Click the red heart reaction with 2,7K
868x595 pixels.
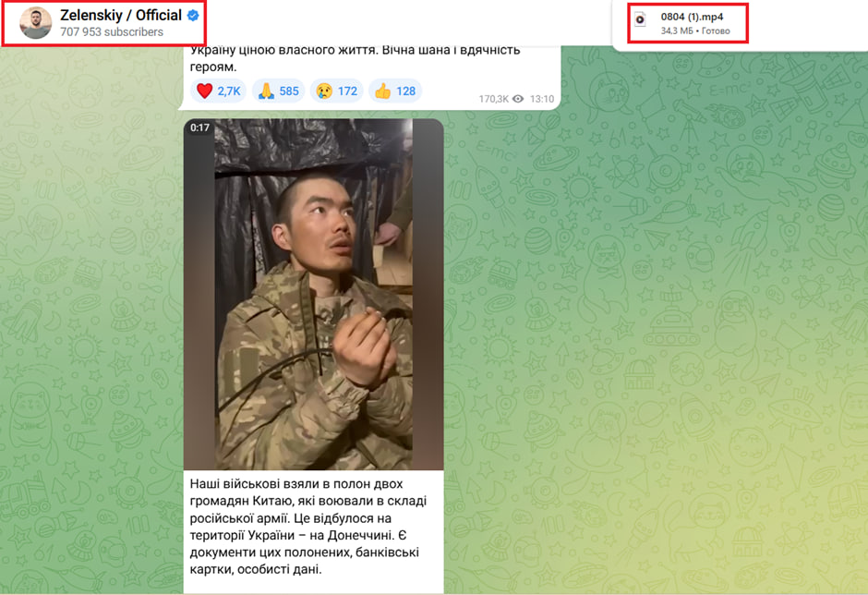218,91
